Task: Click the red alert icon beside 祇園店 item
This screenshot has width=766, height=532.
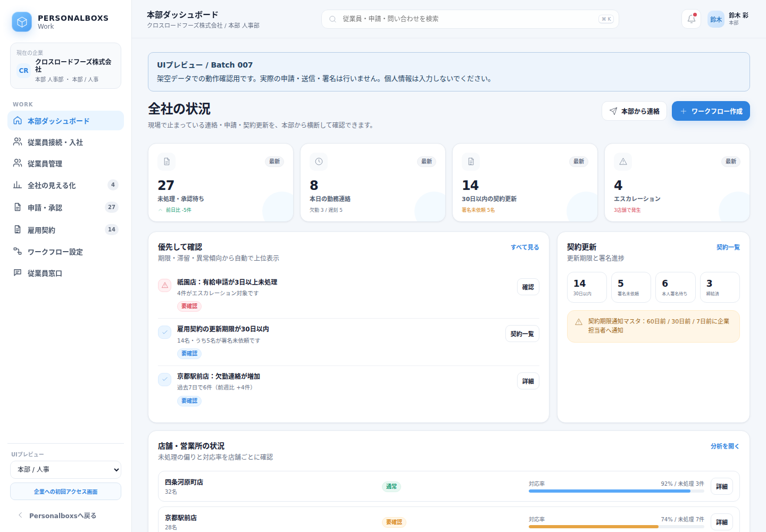Action: click(x=165, y=285)
